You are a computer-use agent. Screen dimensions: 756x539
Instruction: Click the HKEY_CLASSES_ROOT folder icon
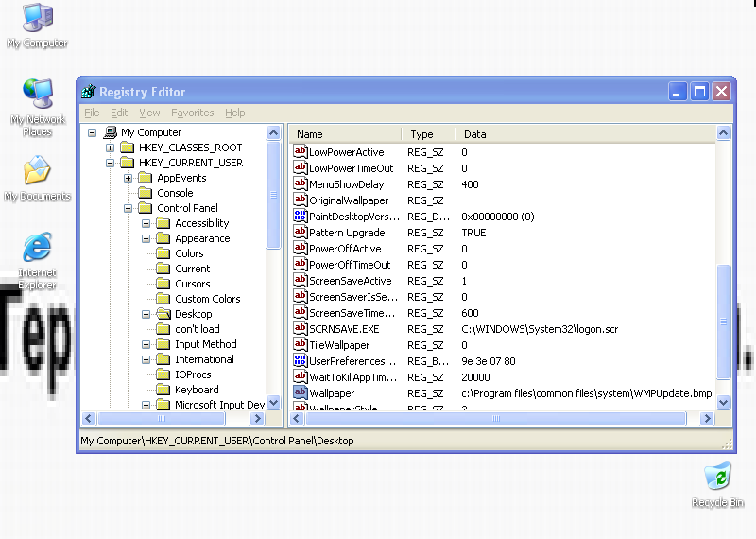coord(128,148)
